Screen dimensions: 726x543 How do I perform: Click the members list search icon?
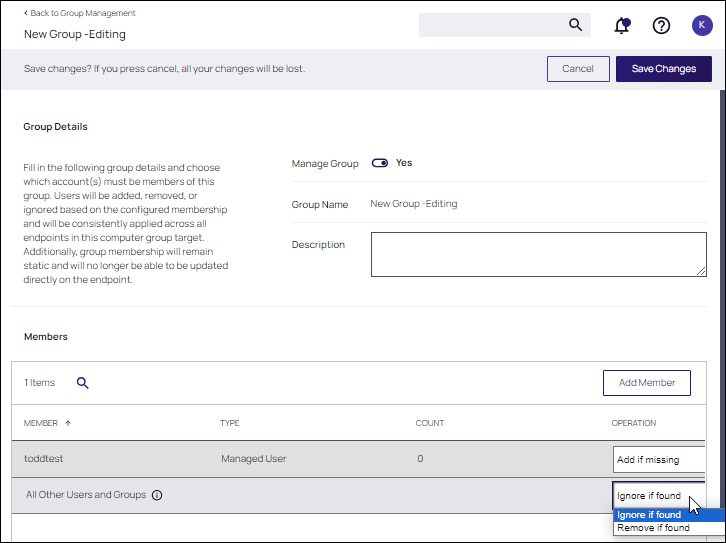point(83,382)
